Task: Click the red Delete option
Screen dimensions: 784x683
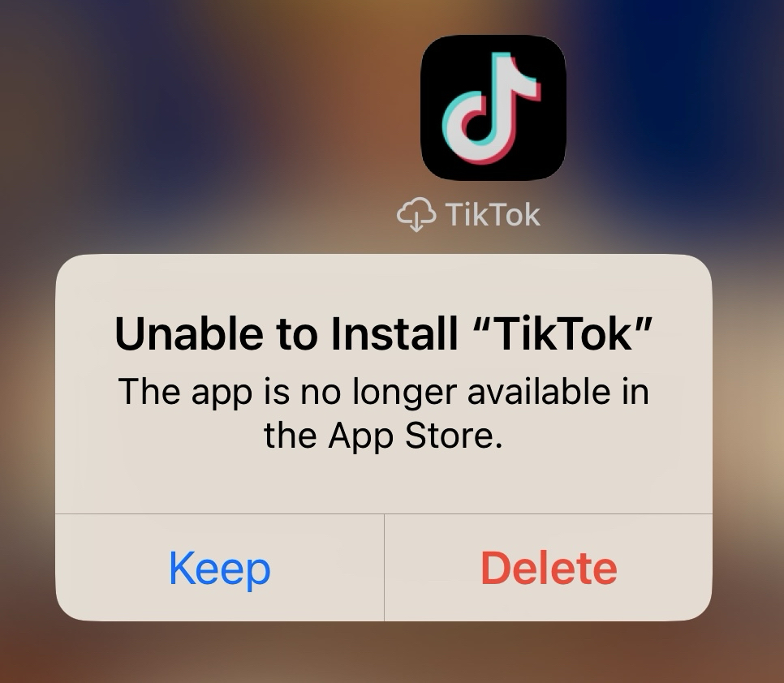Action: click(549, 568)
